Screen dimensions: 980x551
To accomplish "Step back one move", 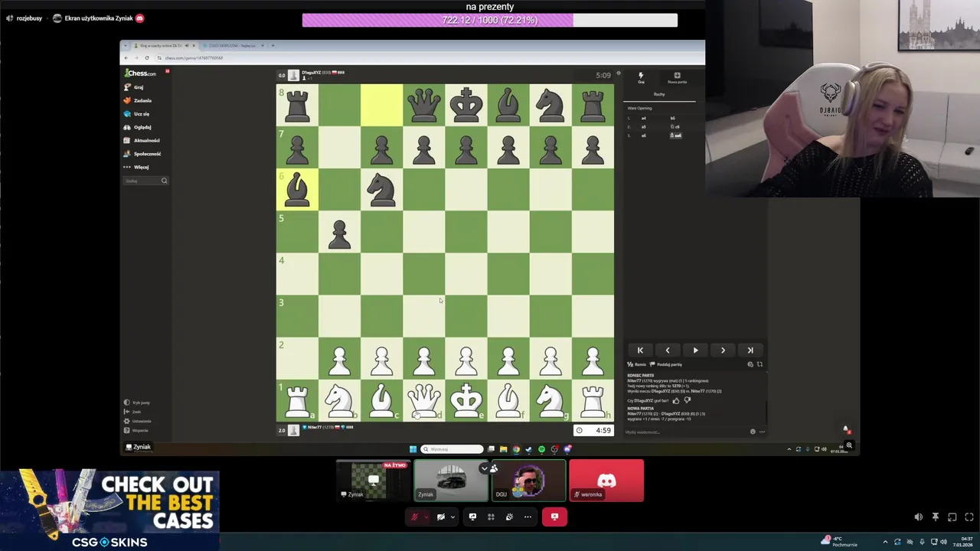I will [668, 350].
